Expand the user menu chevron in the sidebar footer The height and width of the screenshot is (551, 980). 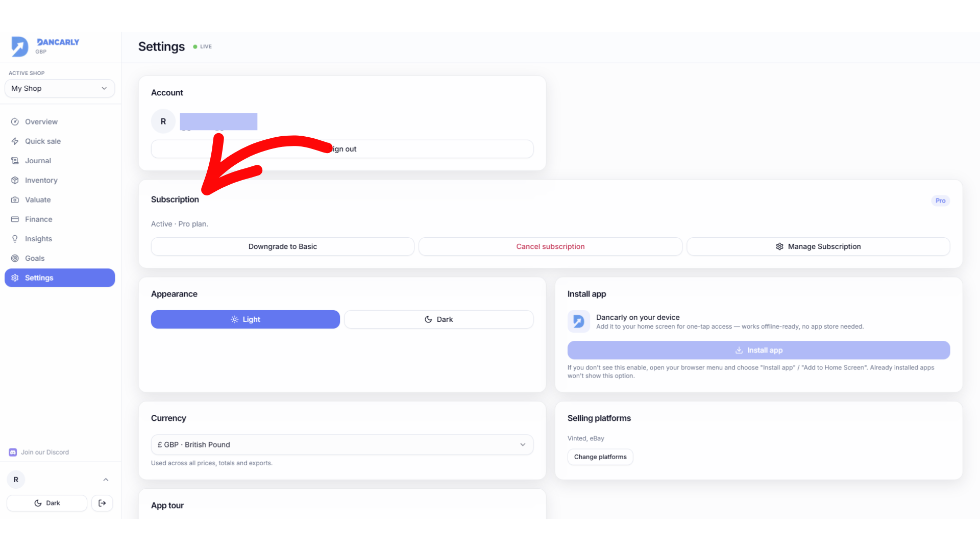106,480
